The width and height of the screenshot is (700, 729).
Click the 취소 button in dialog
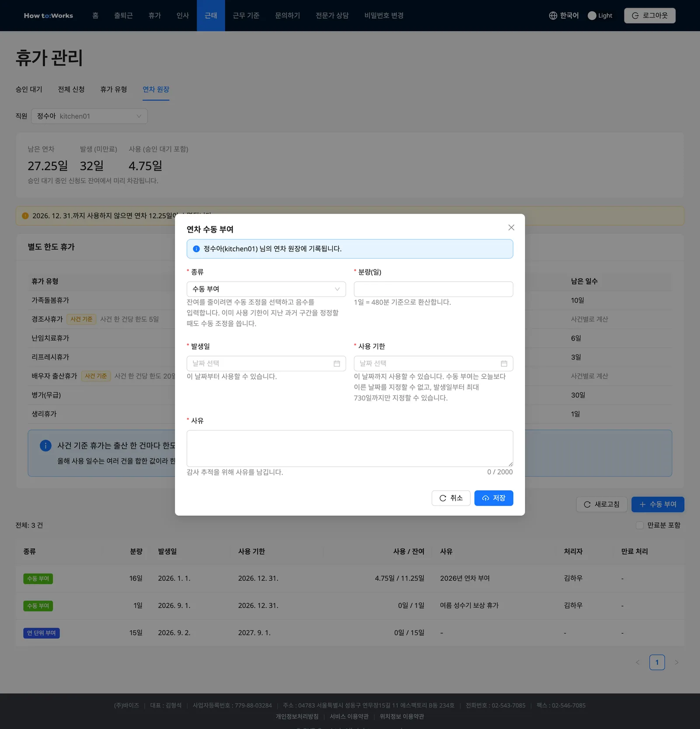[451, 498]
